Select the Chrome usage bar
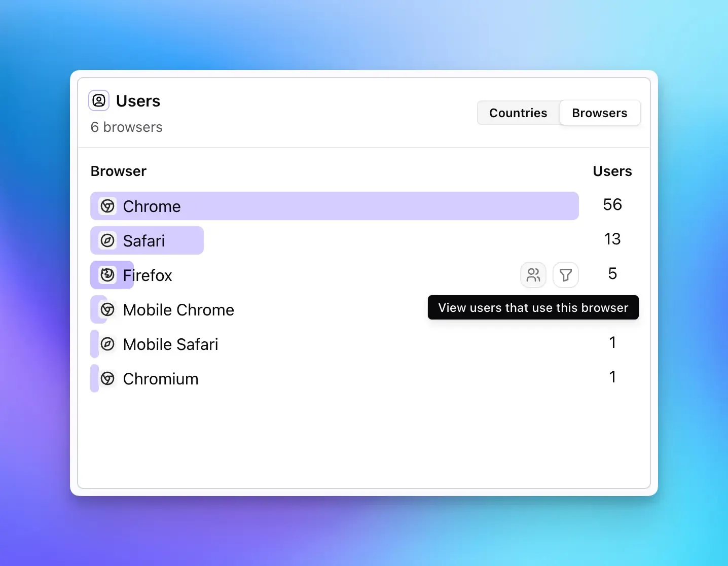This screenshot has height=566, width=728. (x=335, y=206)
